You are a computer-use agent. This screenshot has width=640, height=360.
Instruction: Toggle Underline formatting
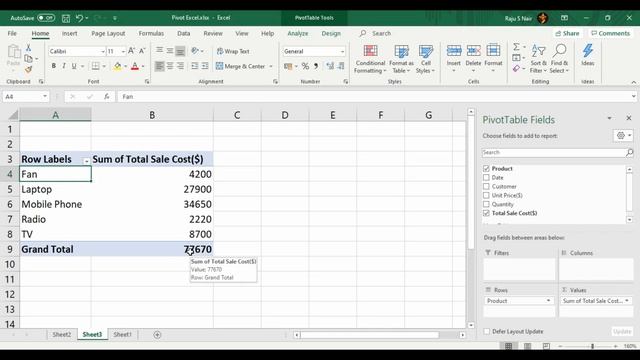[x=74, y=66]
